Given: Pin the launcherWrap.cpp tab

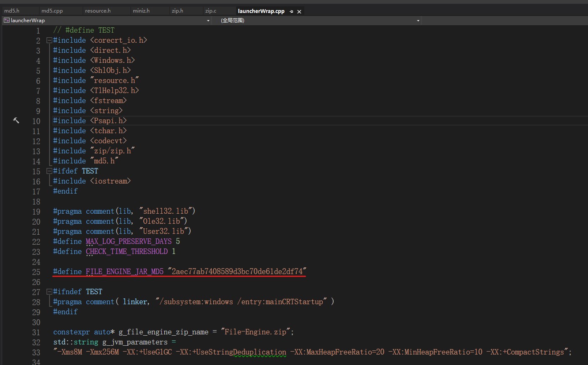Looking at the screenshot, I should pyautogui.click(x=292, y=11).
